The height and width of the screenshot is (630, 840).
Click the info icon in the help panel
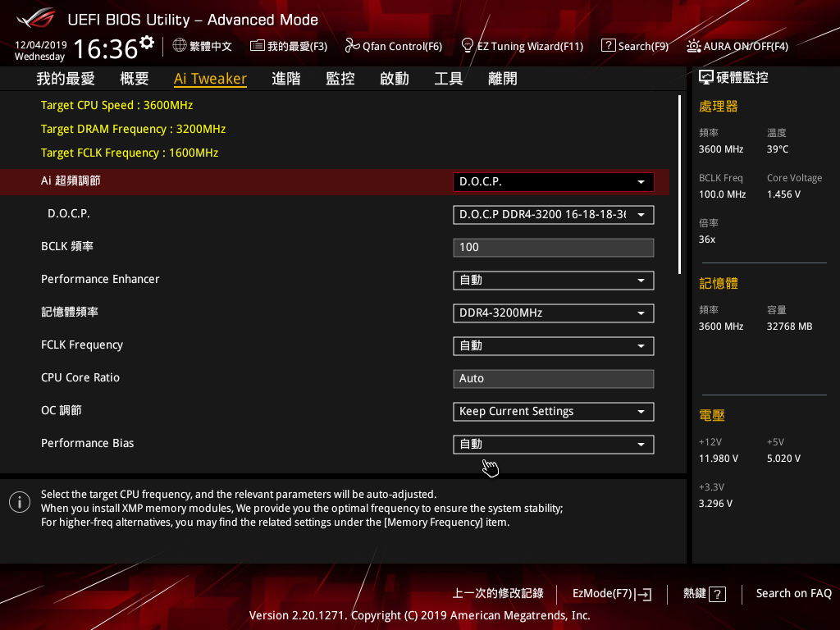20,502
